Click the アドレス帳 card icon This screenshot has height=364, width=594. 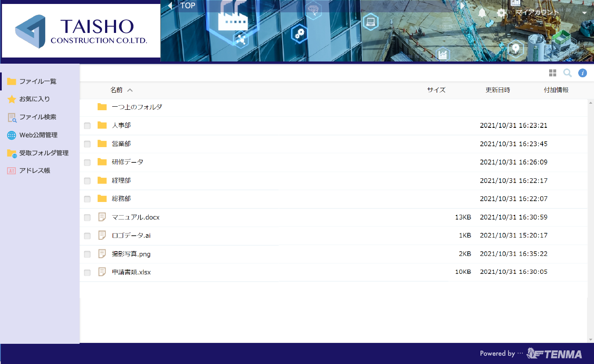(x=11, y=171)
